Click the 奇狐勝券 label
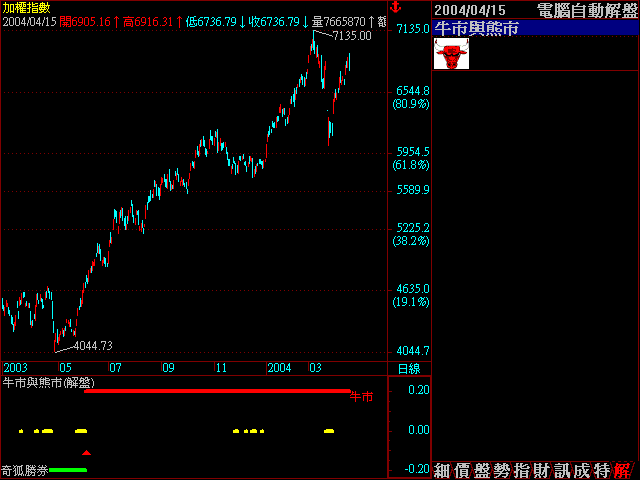This screenshot has height=480, width=640. [25, 471]
